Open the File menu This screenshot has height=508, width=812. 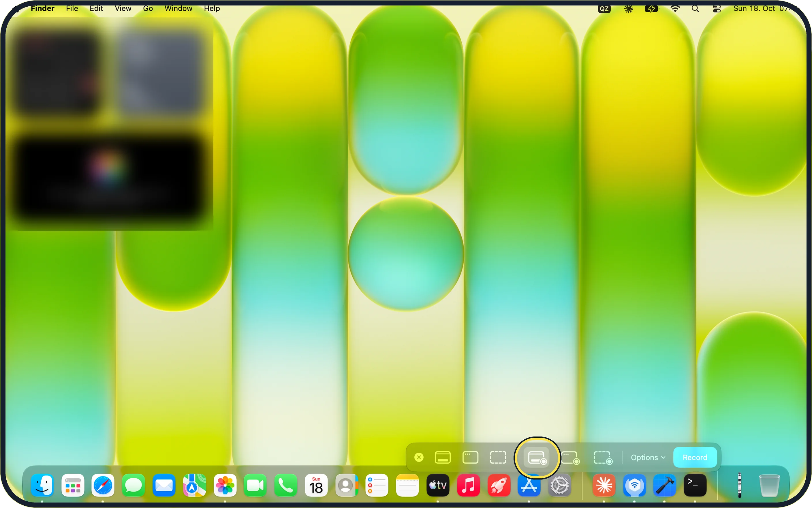(x=72, y=8)
